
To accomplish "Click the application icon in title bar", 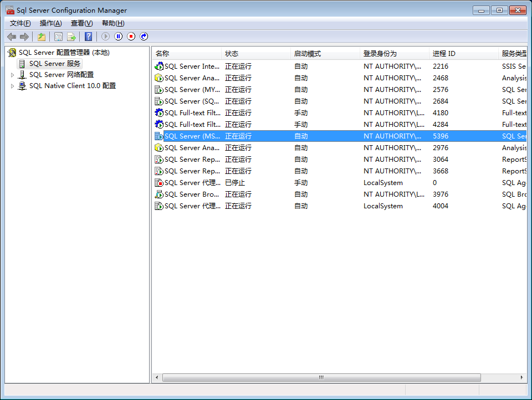I will click(10, 10).
